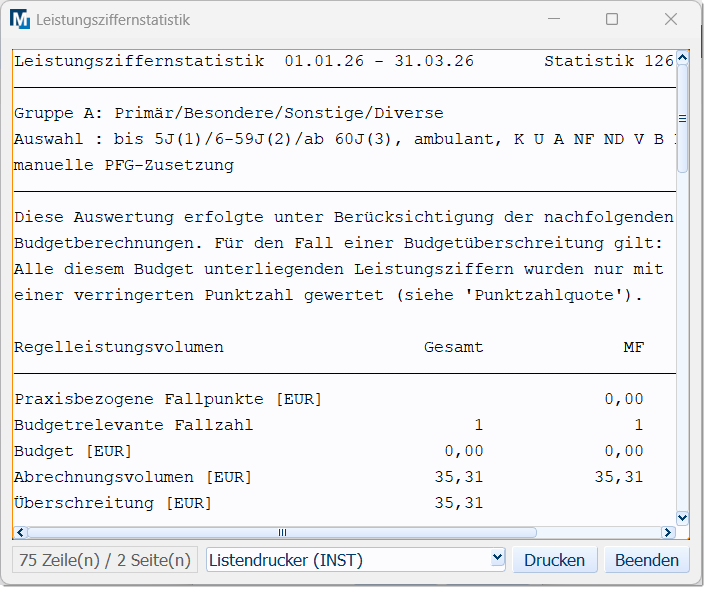Click the MF value 0,00 for Praxisbezogene Fallpunkte
Image resolution: width=707 pixels, height=590 pixels.
tap(626, 401)
